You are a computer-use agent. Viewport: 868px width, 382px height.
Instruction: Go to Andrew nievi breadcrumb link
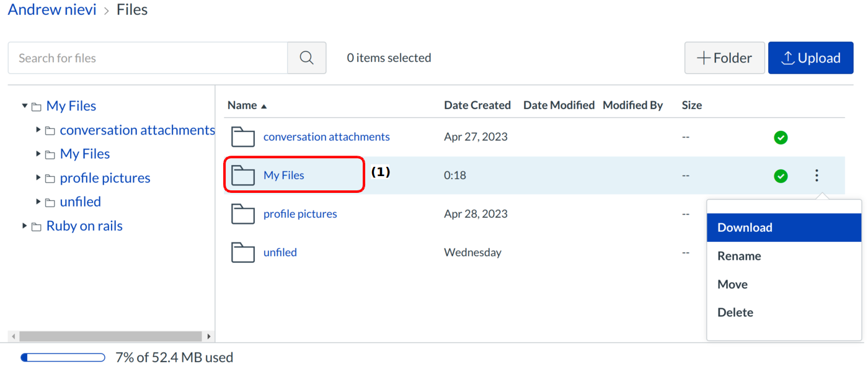(x=52, y=10)
